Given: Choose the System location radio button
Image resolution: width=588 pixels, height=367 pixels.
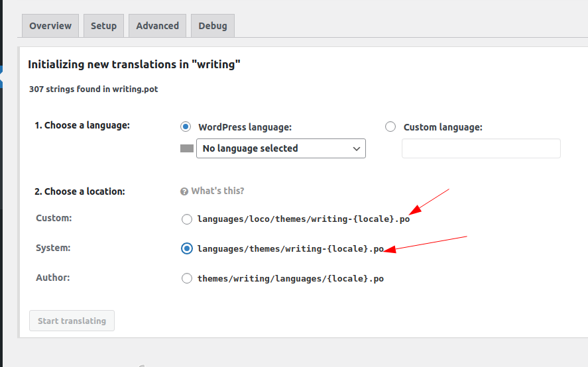Looking at the screenshot, I should coord(186,248).
